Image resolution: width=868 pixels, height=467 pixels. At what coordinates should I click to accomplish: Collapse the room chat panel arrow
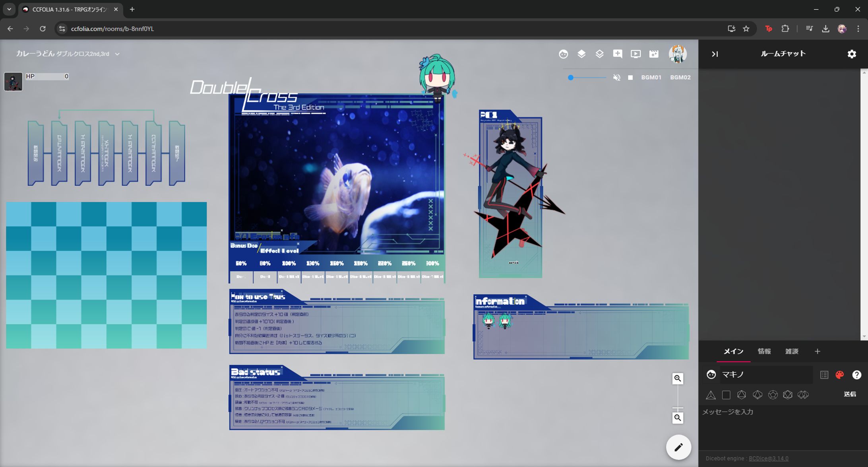pos(715,54)
